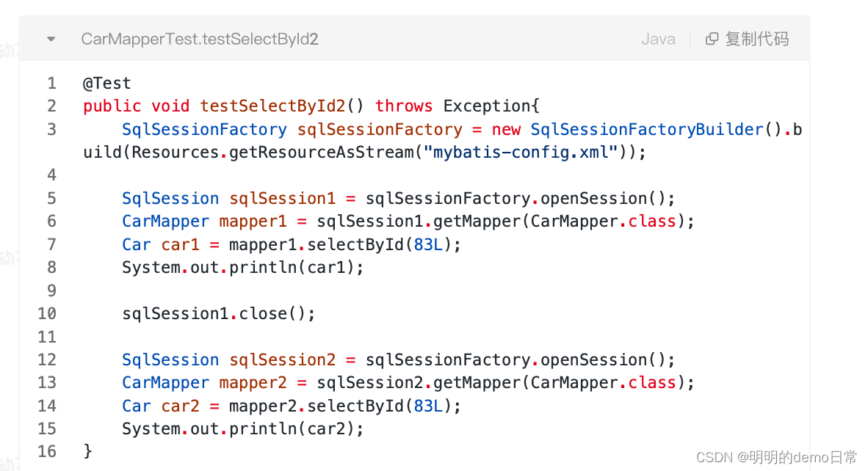
Task: Click the copy code icon
Action: [712, 39]
